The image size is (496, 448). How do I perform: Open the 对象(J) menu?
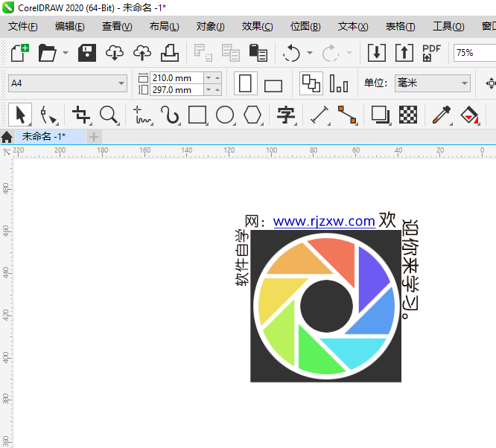pos(210,27)
